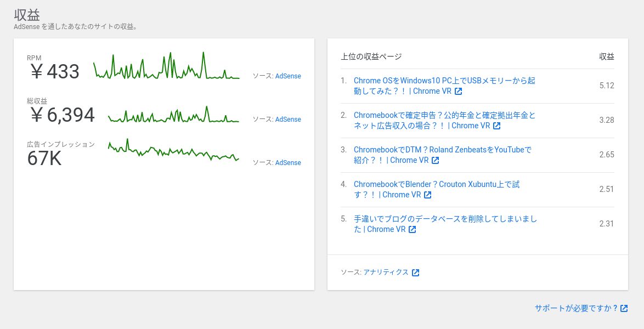Click the 総収益 sparkline chart
Image resolution: width=644 pixels, height=329 pixels.
pos(173,115)
